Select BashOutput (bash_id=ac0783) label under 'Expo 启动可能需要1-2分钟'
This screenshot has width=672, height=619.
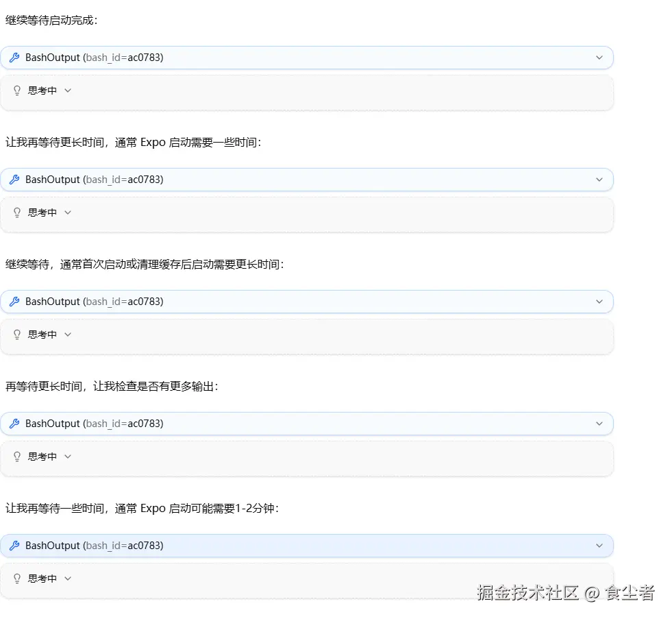[95, 546]
